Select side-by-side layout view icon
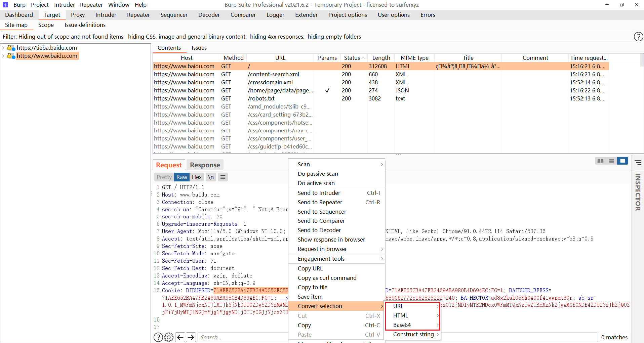This screenshot has width=644, height=343. pos(600,161)
